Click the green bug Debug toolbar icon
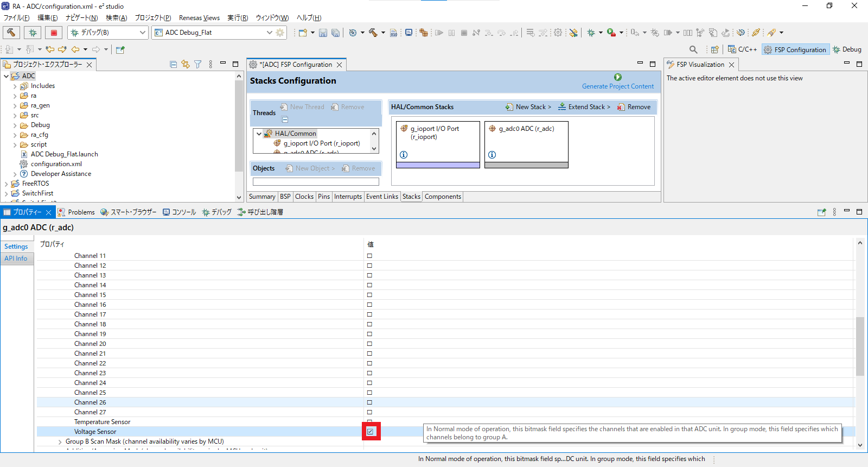The height and width of the screenshot is (467, 868). click(x=591, y=33)
